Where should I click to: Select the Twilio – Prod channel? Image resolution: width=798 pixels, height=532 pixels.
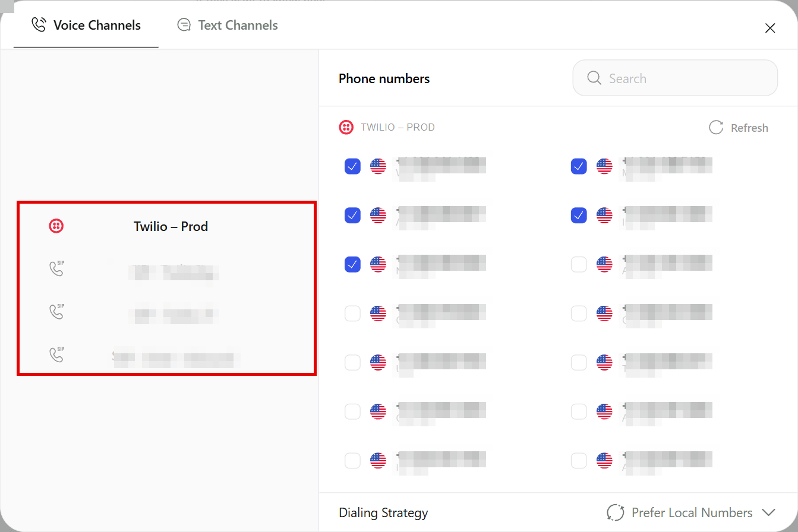point(166,226)
